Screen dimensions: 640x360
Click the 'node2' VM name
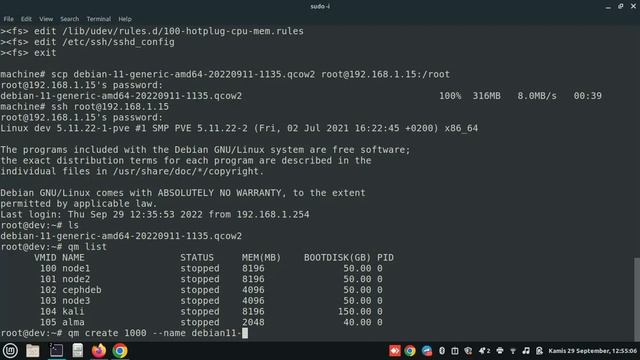click(76, 279)
